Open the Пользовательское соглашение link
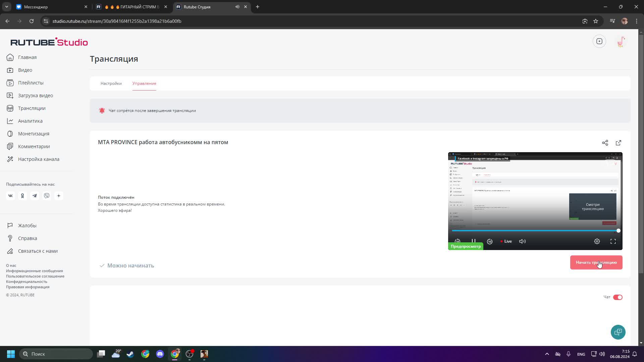 [x=35, y=276]
